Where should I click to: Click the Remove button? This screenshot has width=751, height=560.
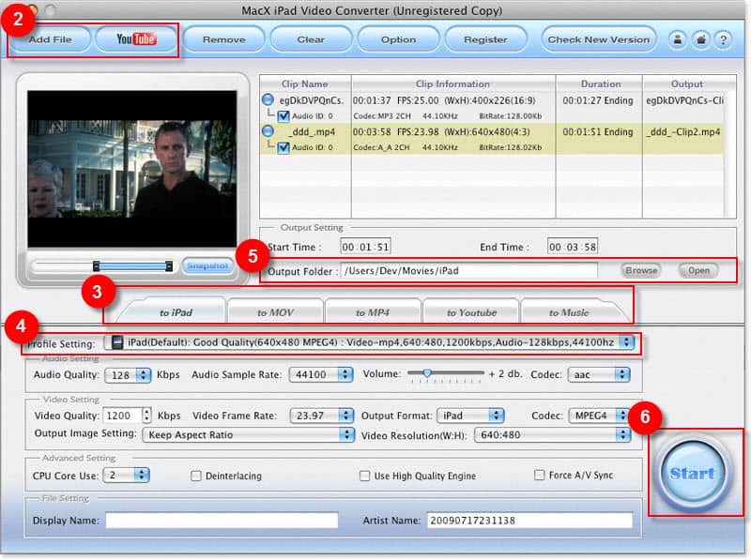[223, 39]
